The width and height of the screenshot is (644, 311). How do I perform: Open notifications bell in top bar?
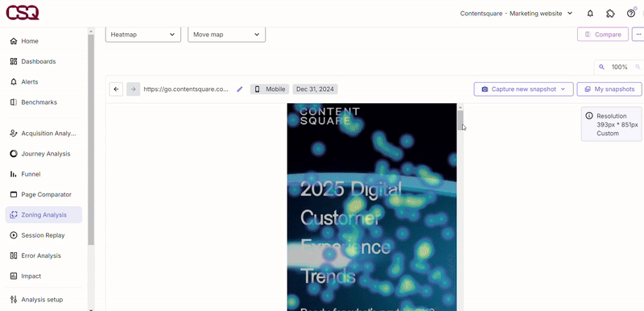(590, 14)
